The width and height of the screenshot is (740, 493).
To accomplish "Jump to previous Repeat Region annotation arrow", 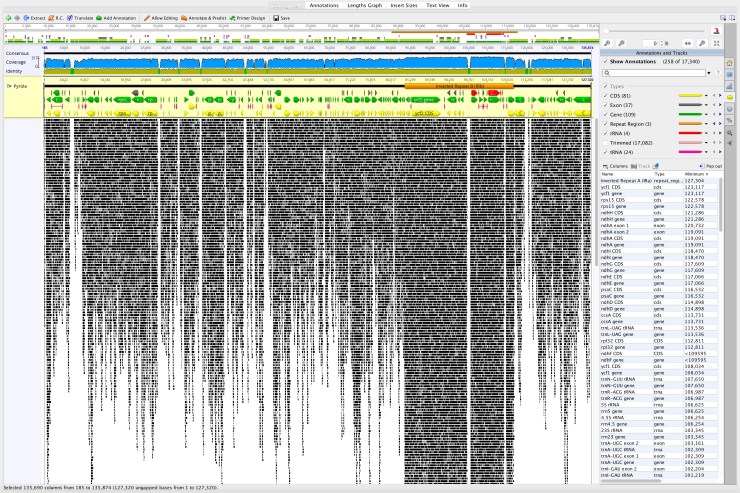I will pos(714,124).
